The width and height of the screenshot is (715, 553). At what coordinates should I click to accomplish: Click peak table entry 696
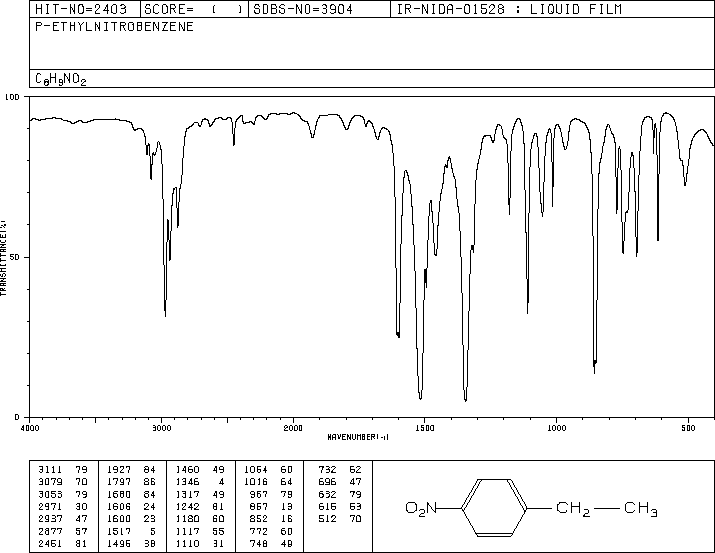tap(327, 482)
